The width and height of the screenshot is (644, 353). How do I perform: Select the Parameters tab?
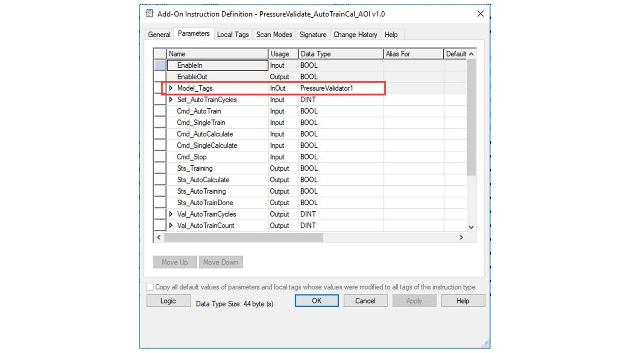(x=193, y=34)
